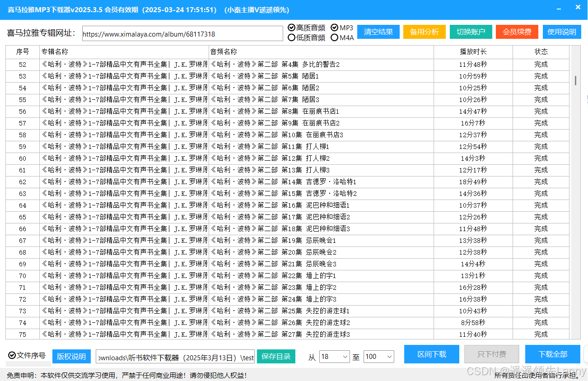This screenshot has height=381, width=588.
Task: Click the vertical scrollbar thumb of the list
Action: pos(575,80)
